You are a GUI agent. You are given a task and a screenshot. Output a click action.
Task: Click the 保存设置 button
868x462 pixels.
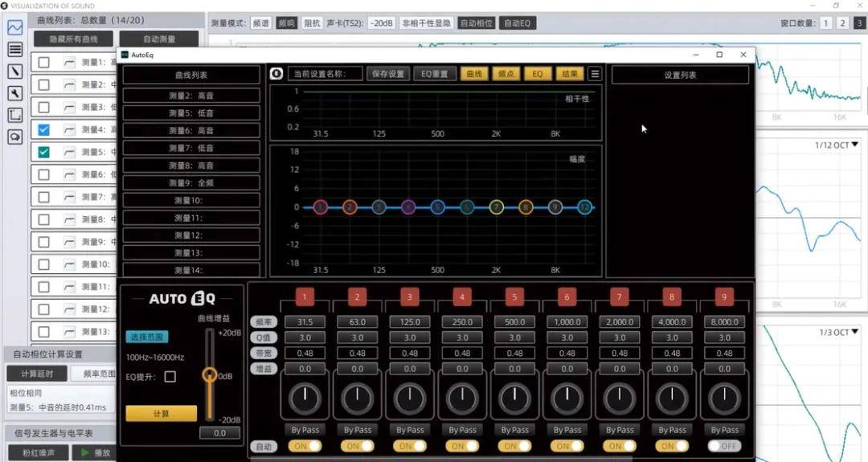click(389, 74)
